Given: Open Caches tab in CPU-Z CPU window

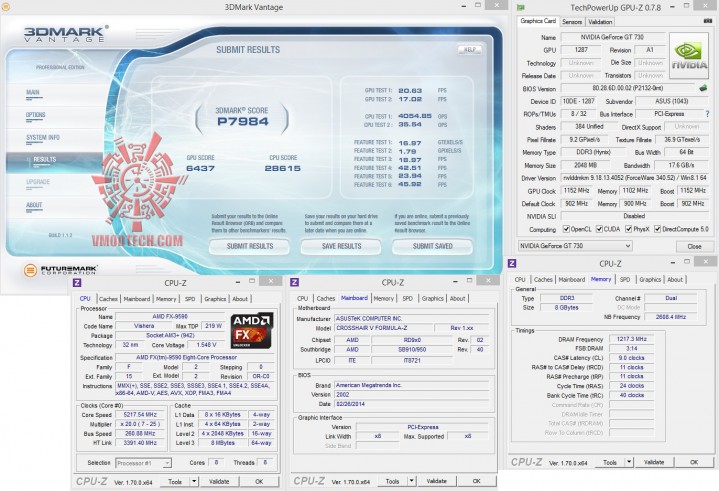Looking at the screenshot, I should 108,298.
